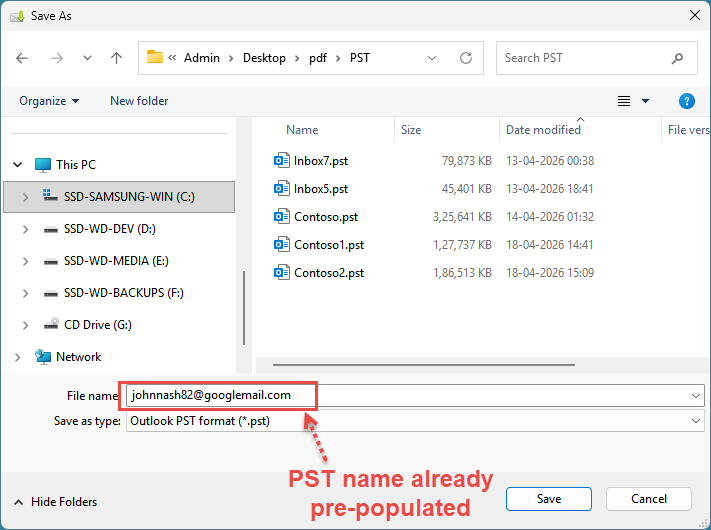Open the Save as type combo box

tap(415, 421)
